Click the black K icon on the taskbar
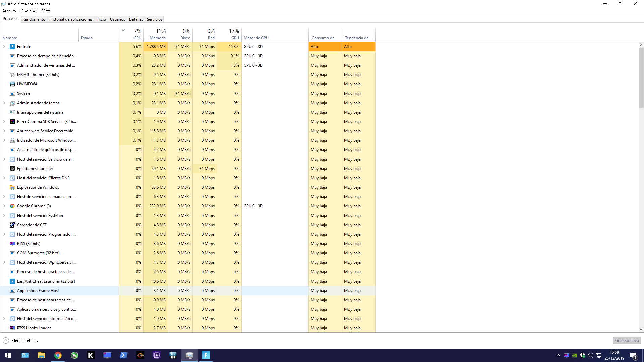 click(91, 355)
